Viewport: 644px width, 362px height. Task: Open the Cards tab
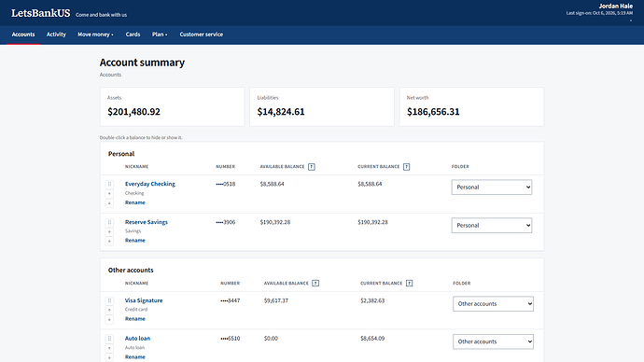[x=133, y=35]
